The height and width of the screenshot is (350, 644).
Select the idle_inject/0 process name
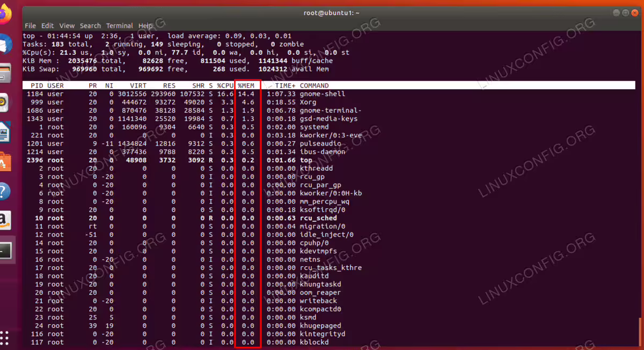(x=327, y=235)
